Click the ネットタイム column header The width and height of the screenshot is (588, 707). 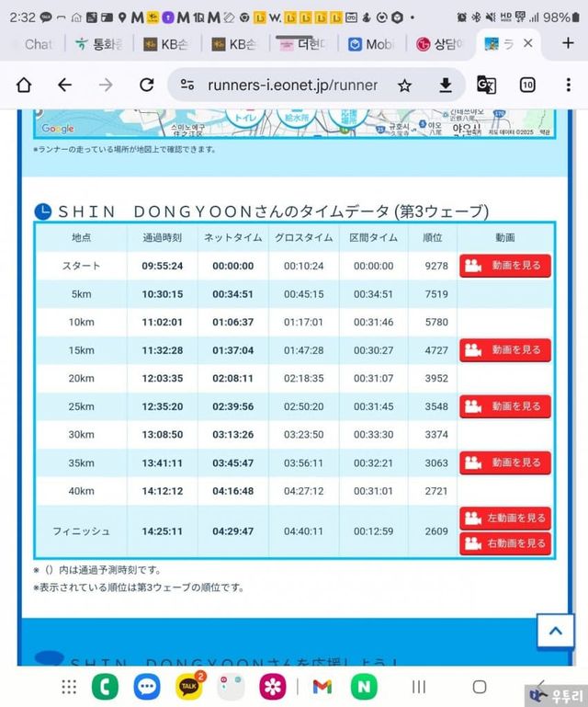[x=233, y=237]
